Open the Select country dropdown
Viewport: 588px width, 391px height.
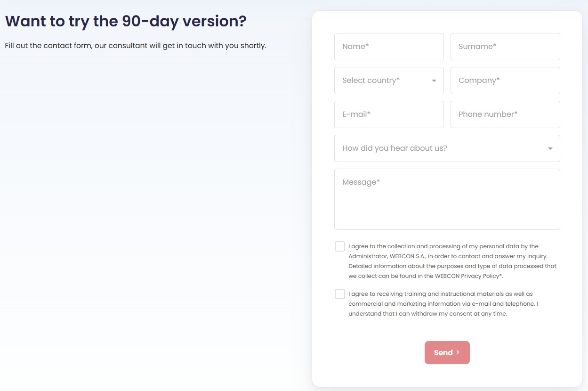[x=383, y=81]
